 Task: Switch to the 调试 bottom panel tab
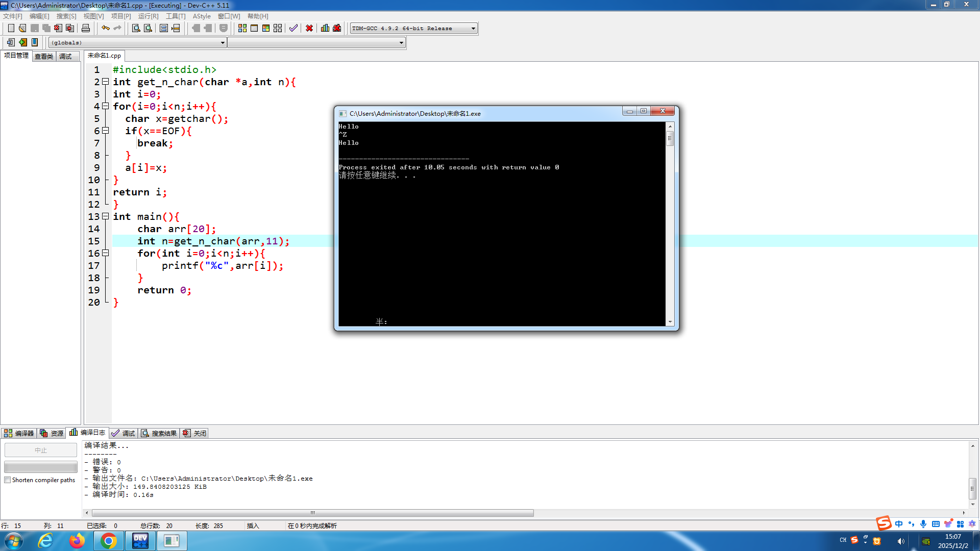(x=124, y=433)
